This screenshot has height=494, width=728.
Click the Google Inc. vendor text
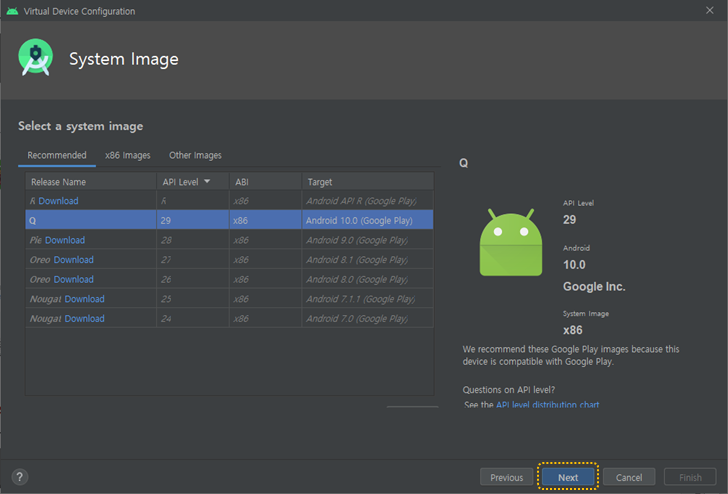[x=594, y=286]
